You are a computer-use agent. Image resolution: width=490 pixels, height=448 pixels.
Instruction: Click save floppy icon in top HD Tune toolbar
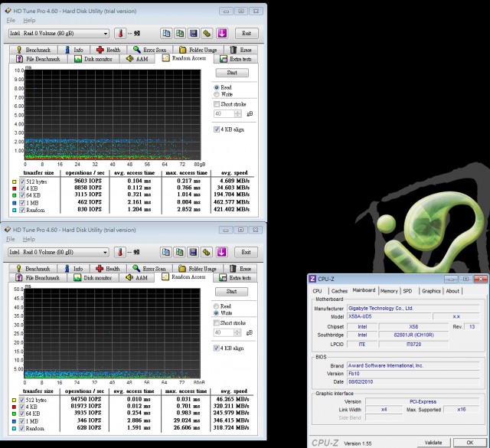(x=194, y=33)
